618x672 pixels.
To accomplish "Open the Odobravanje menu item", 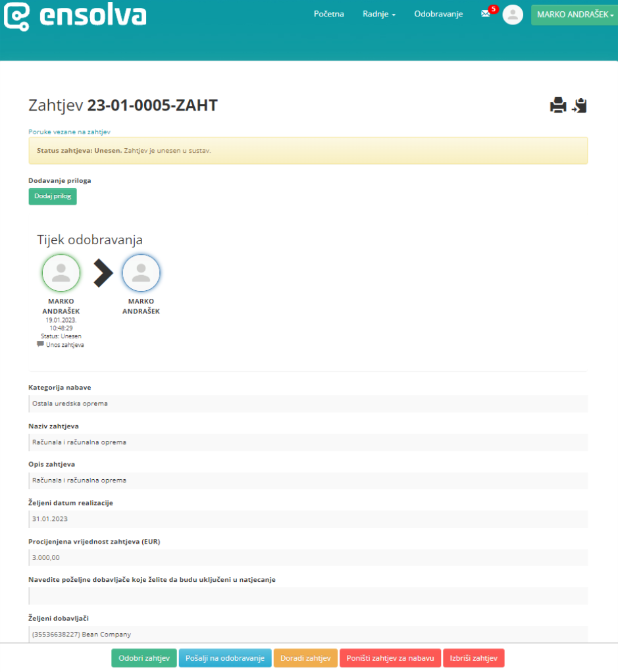I will point(438,14).
